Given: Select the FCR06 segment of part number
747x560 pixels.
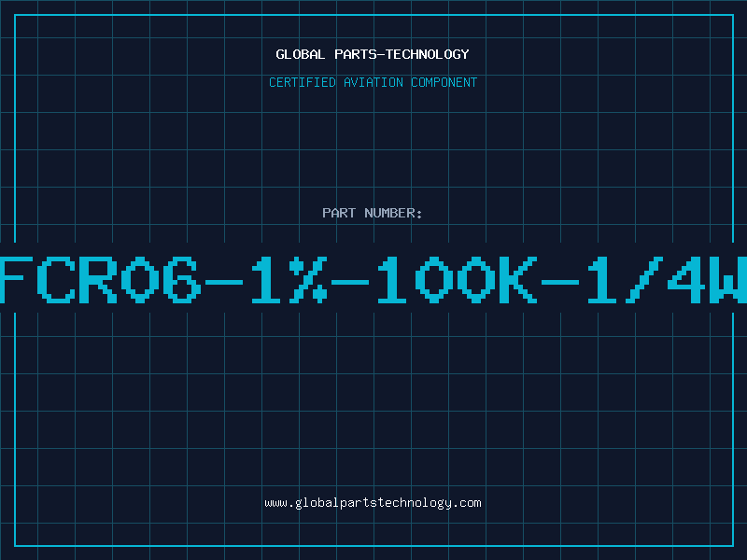Looking at the screenshot, I should [x=100, y=280].
